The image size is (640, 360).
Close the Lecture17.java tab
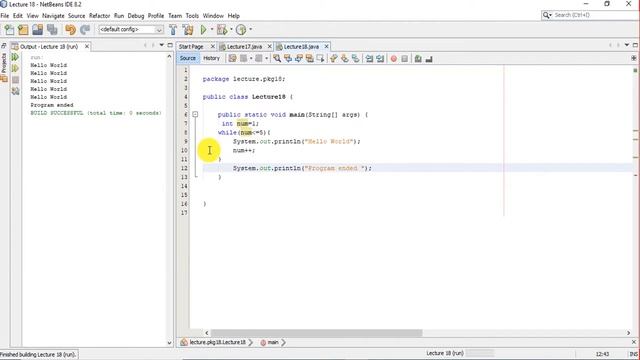click(269, 47)
